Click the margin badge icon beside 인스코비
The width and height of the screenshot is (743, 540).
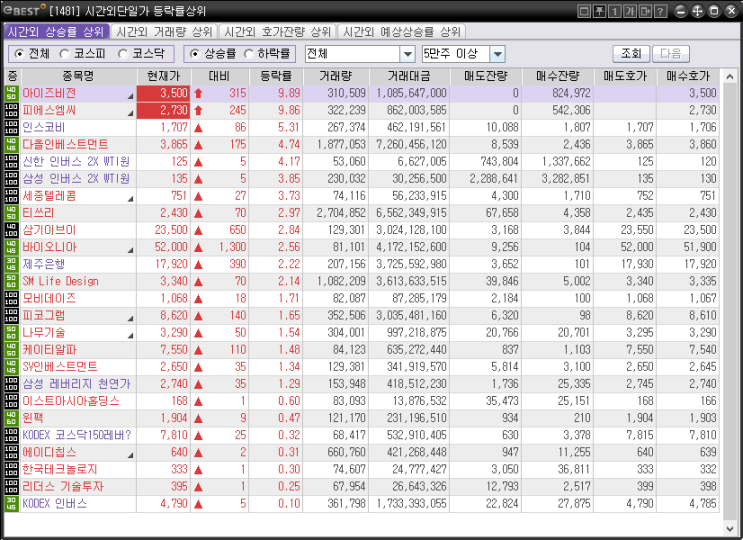click(x=11, y=127)
